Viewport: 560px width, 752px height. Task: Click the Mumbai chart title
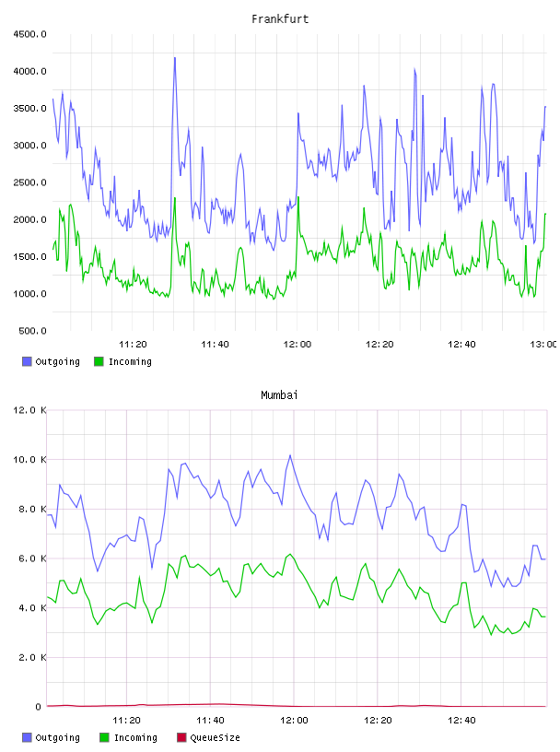(279, 395)
